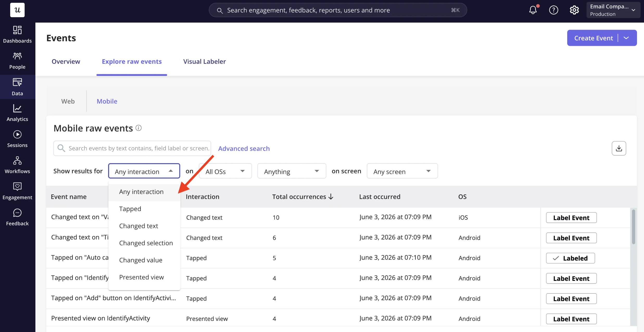
Task: Click June 3, 2026 at 07:10 PM cell
Action: pyautogui.click(x=395, y=258)
